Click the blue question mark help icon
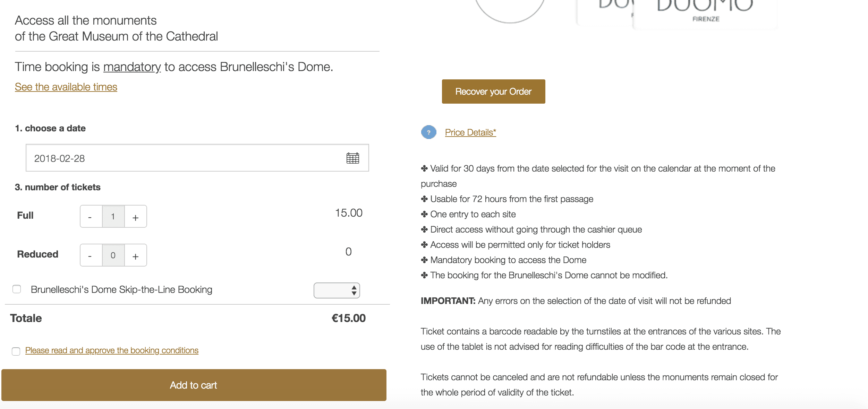The height and width of the screenshot is (409, 868). click(x=429, y=132)
